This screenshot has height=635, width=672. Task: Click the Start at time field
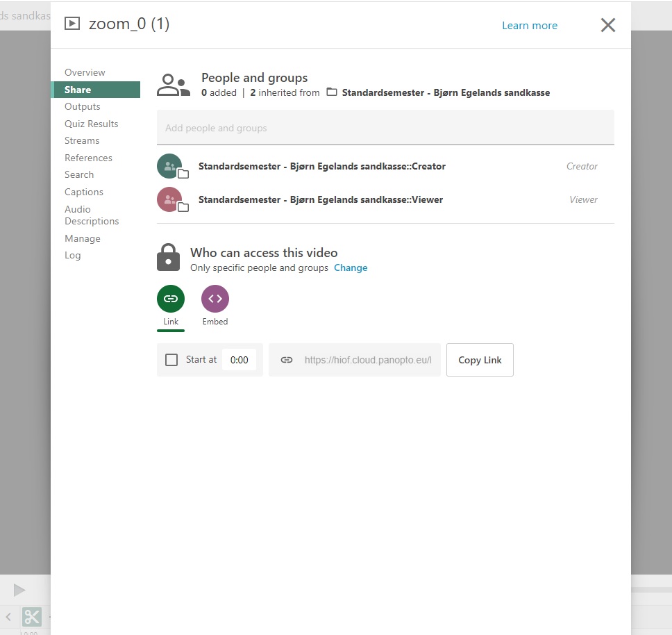coord(239,360)
